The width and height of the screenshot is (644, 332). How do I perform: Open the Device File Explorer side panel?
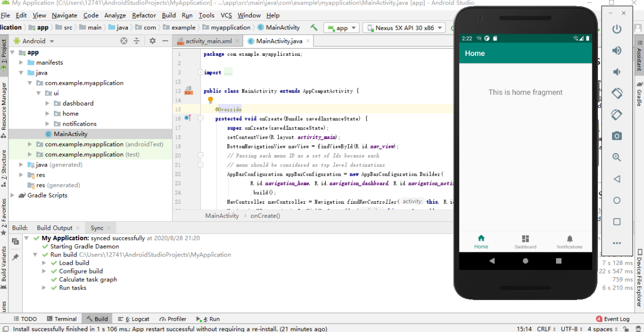coord(639,278)
